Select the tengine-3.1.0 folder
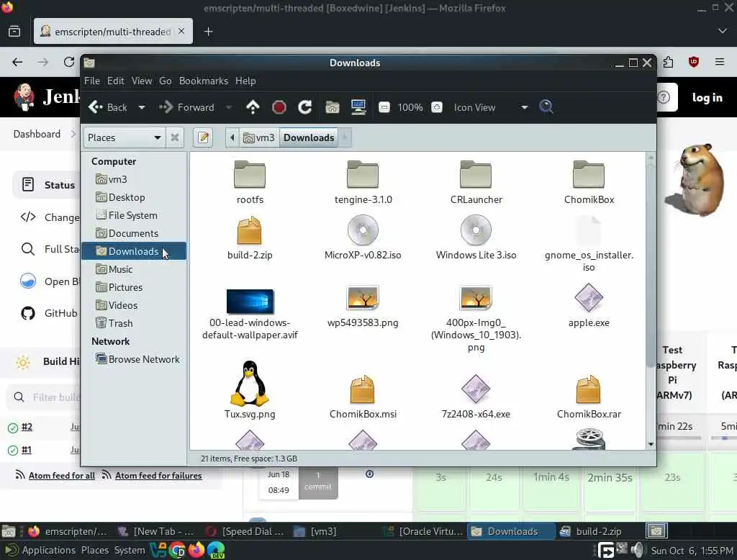This screenshot has width=737, height=560. [x=363, y=182]
